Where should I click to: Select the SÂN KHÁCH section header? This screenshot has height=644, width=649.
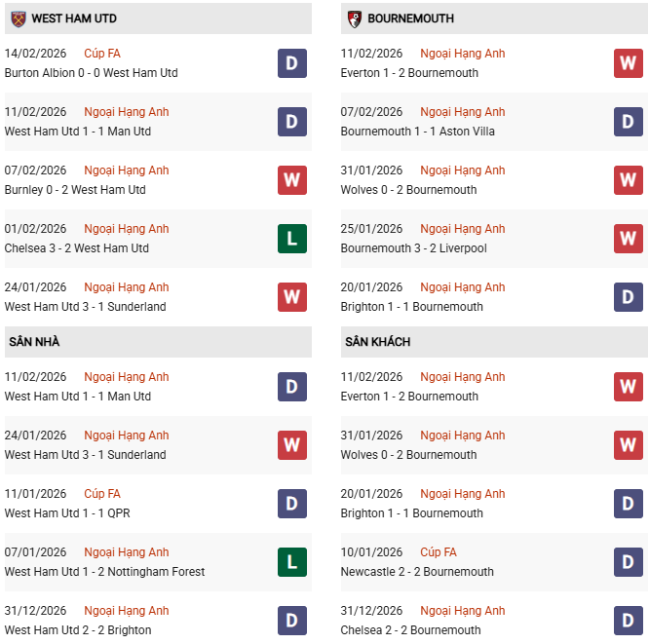click(377, 342)
